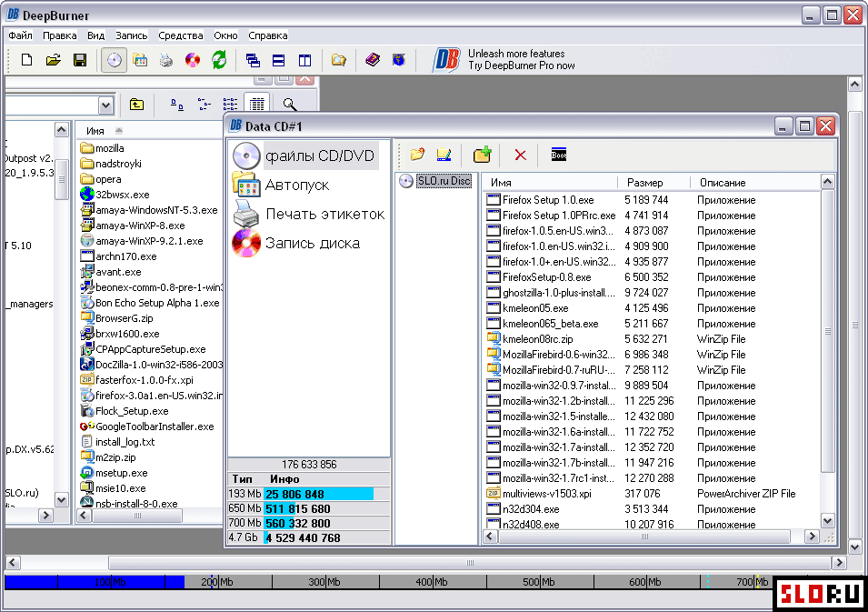Screen dimensions: 868x612
Task: Click the Open project folder icon
Action: coord(53,60)
